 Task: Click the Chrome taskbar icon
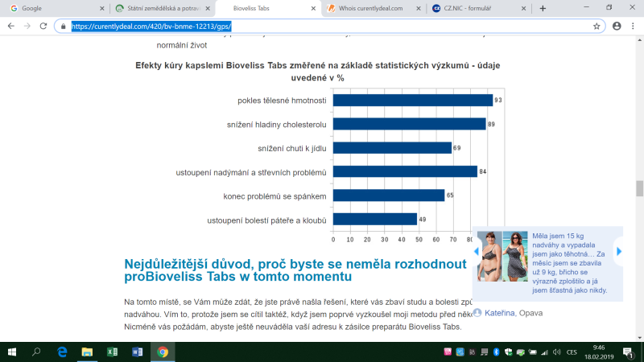click(x=163, y=352)
